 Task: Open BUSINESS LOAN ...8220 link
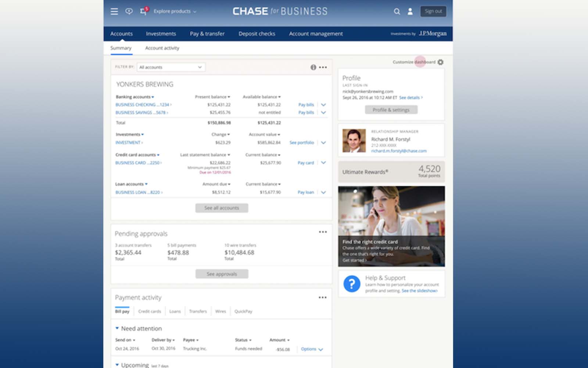(139, 192)
